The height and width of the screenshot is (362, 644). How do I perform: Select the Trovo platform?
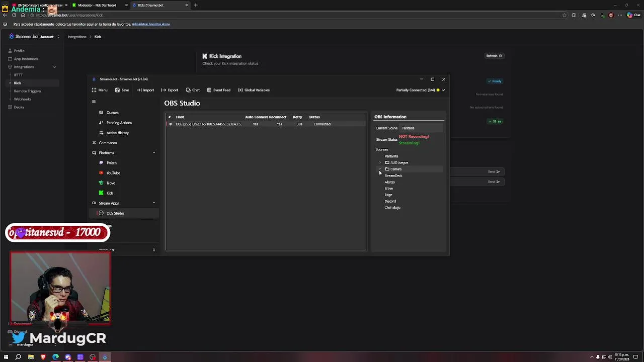coord(111,183)
